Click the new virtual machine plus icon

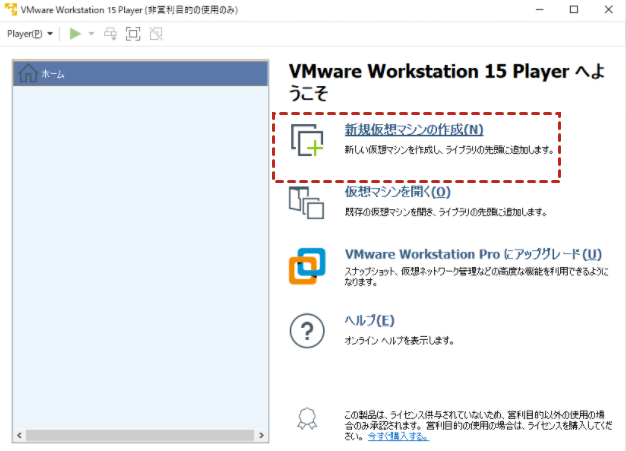tap(307, 140)
